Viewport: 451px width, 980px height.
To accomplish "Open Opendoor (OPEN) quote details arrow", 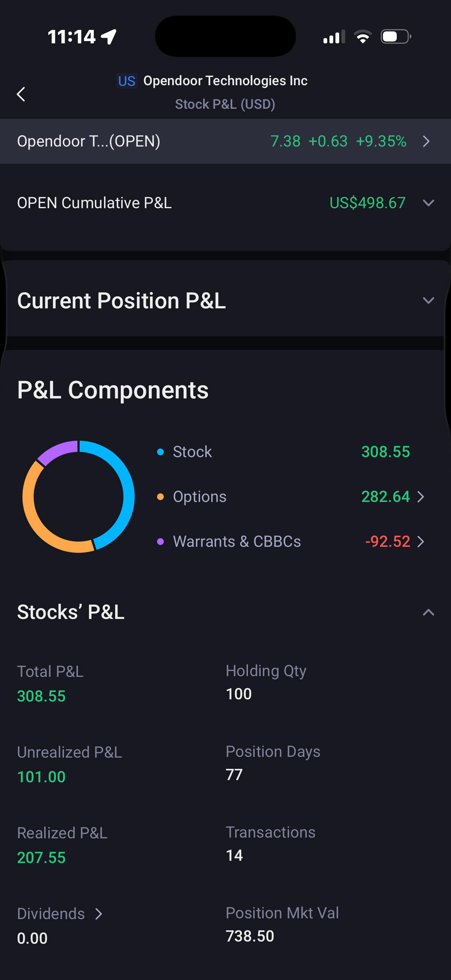I will [426, 142].
